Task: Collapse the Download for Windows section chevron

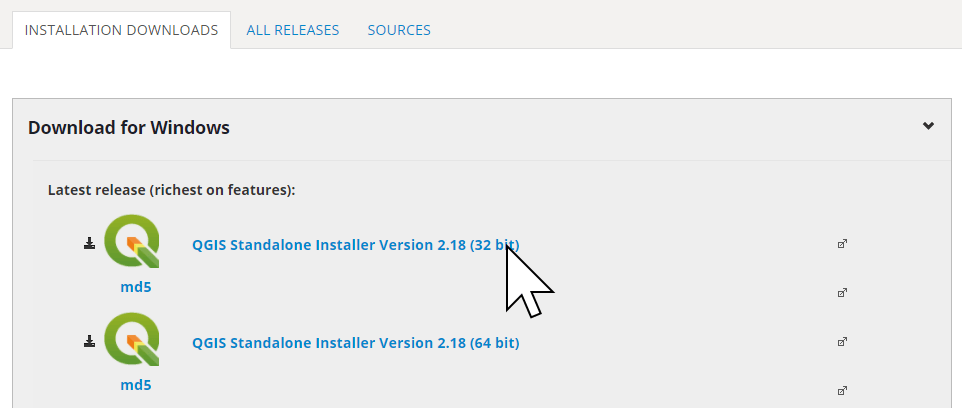Action: pyautogui.click(x=928, y=126)
